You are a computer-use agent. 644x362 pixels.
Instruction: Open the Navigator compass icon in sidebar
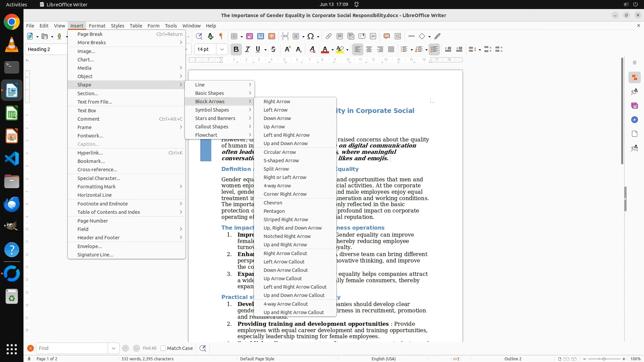point(634,120)
